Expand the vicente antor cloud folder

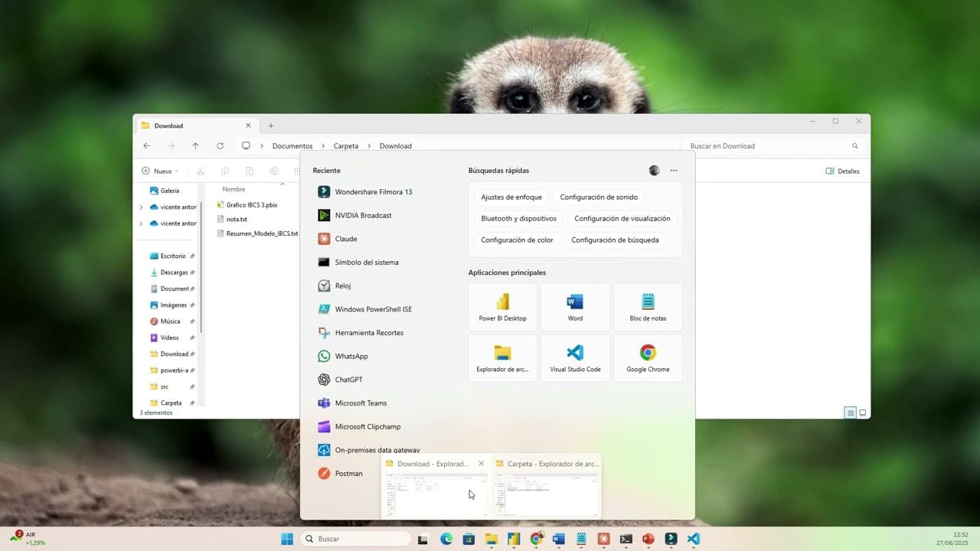click(x=141, y=207)
